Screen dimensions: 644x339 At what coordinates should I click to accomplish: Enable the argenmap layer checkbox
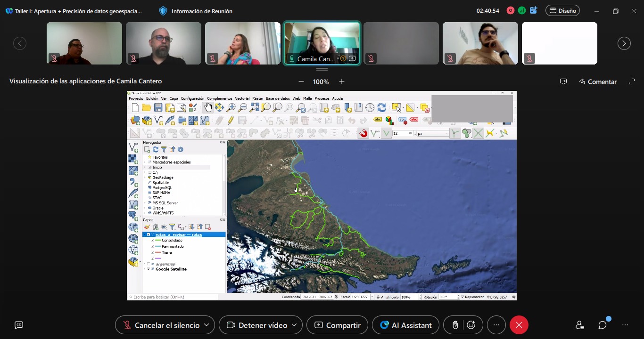149,264
